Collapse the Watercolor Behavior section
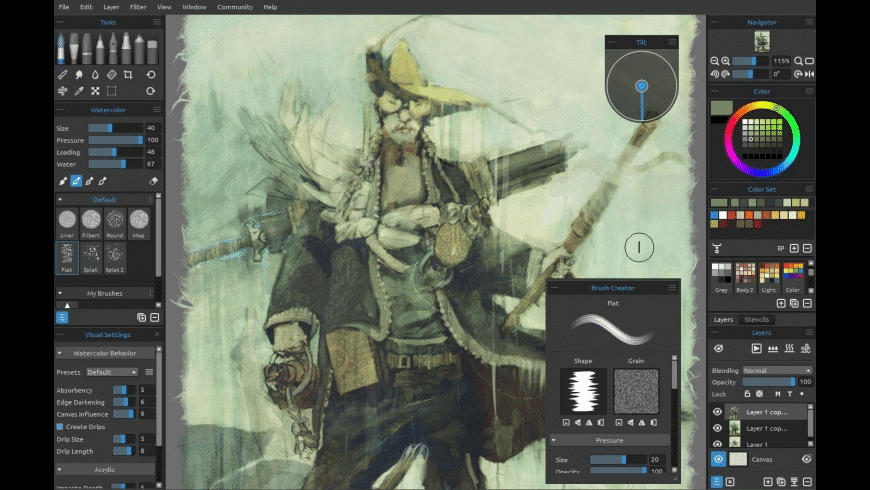Viewport: 870px width, 490px height. click(x=59, y=353)
